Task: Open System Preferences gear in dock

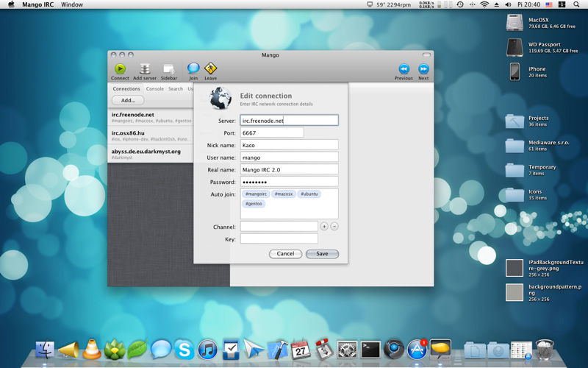Action: [347, 350]
